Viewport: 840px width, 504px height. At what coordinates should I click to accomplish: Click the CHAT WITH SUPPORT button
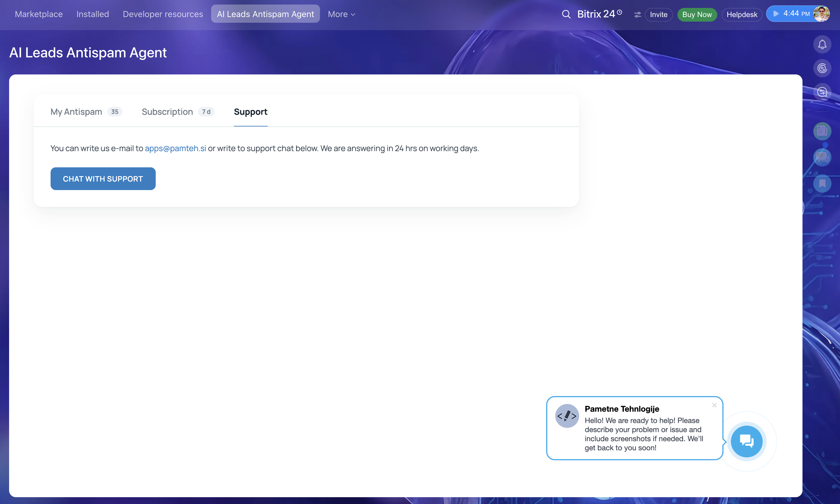click(103, 179)
